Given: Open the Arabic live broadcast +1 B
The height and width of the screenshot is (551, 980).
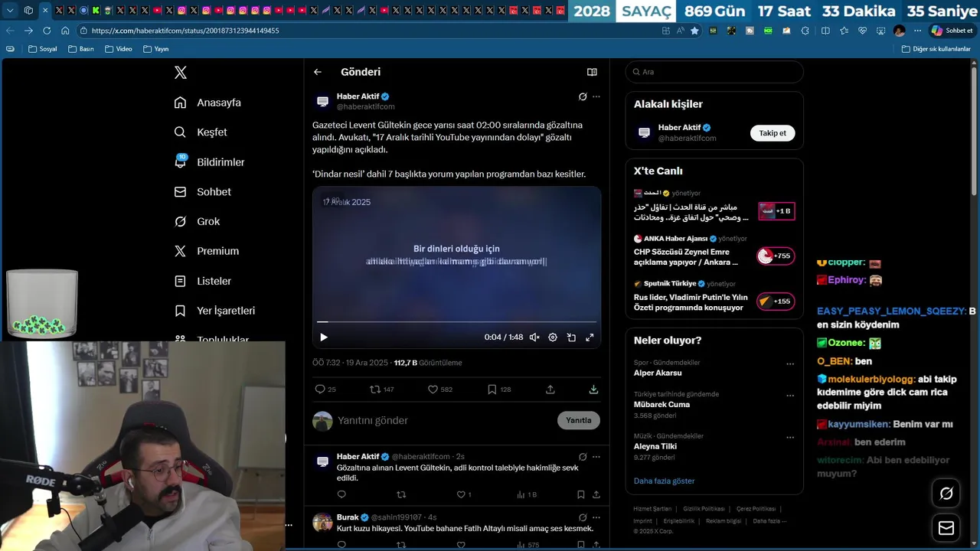Looking at the screenshot, I should [x=714, y=207].
